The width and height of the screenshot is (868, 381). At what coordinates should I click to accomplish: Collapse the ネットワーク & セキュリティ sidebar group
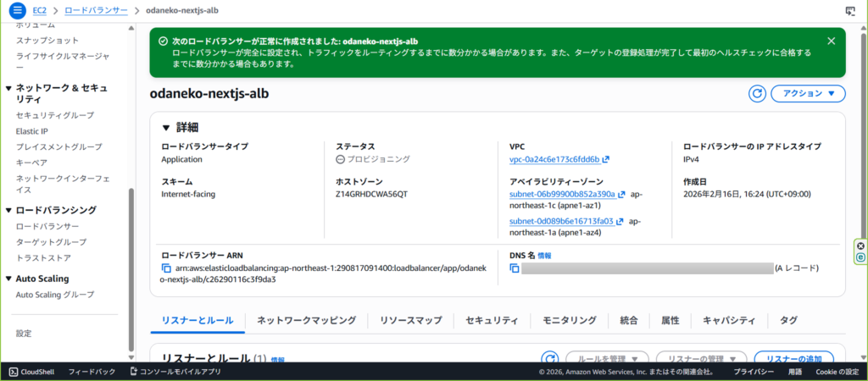pyautogui.click(x=8, y=87)
